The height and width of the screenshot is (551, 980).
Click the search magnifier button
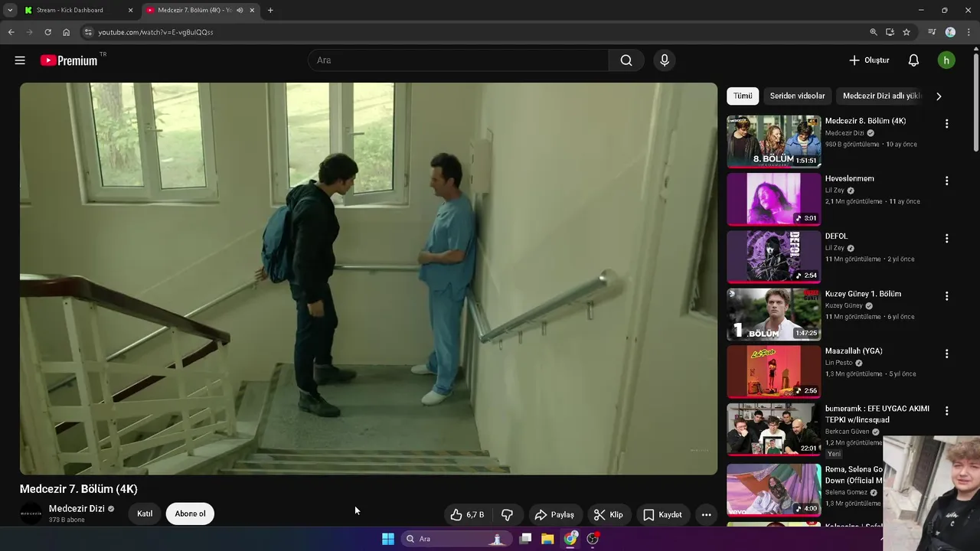point(626,60)
